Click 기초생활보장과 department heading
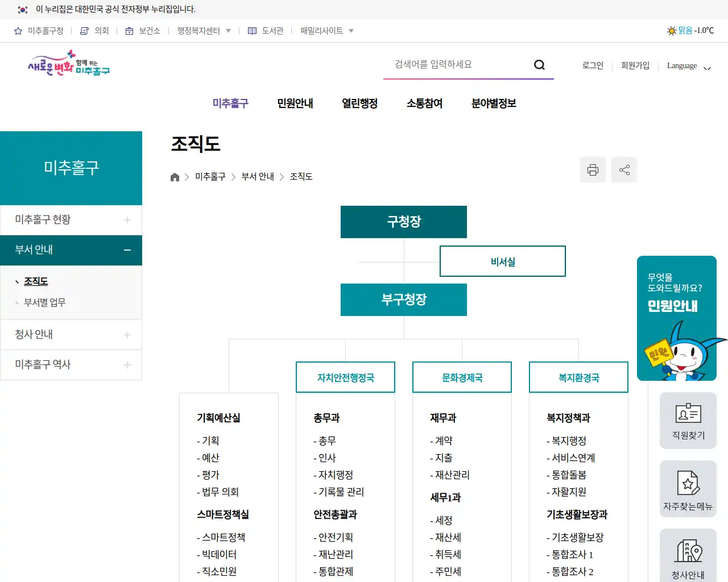The image size is (728, 582). click(x=577, y=514)
